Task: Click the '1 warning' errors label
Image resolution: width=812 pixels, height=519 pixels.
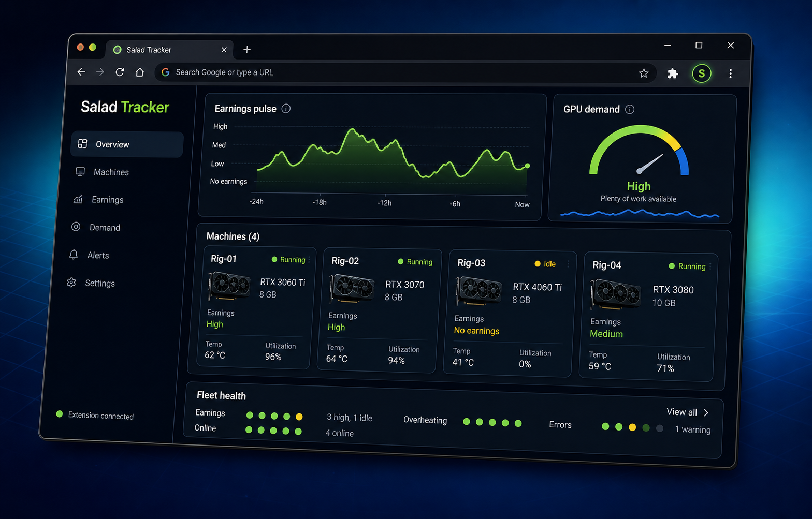Action: tap(693, 429)
